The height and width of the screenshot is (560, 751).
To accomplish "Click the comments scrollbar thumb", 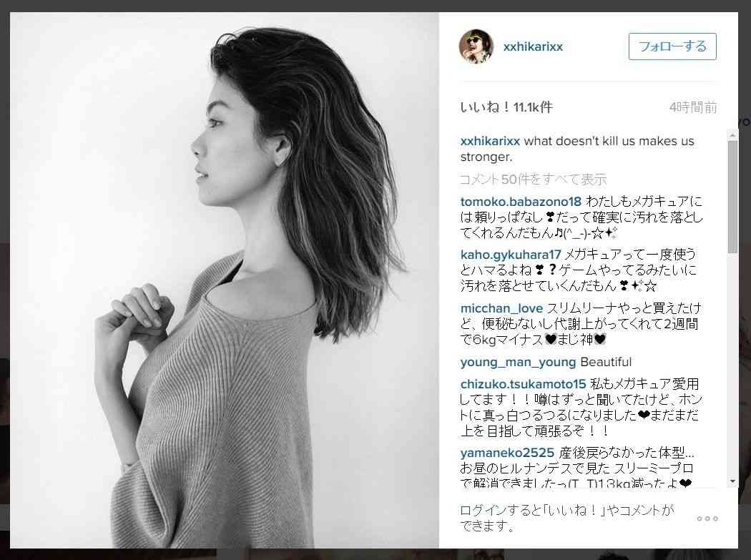I will click(x=732, y=197).
